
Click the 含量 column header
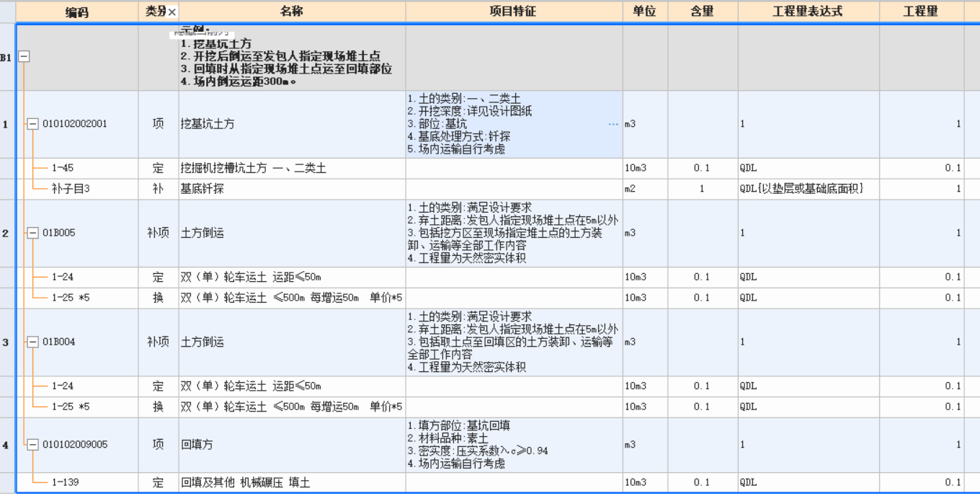pyautogui.click(x=703, y=12)
